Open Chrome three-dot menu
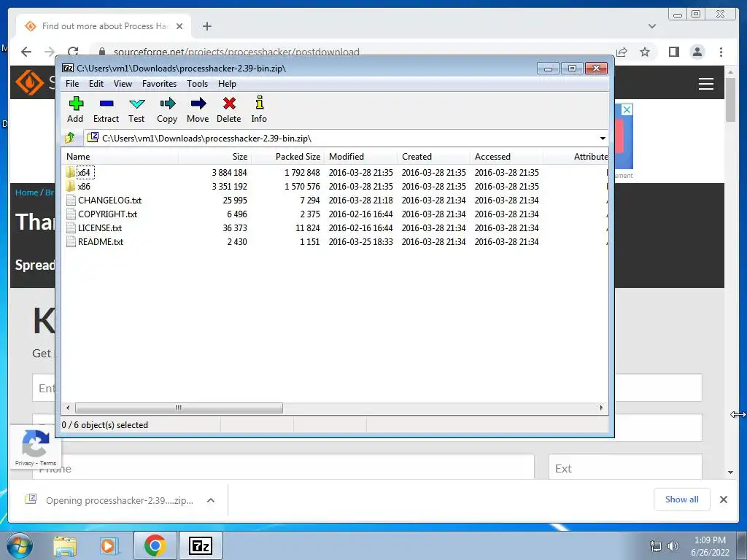 tap(721, 52)
